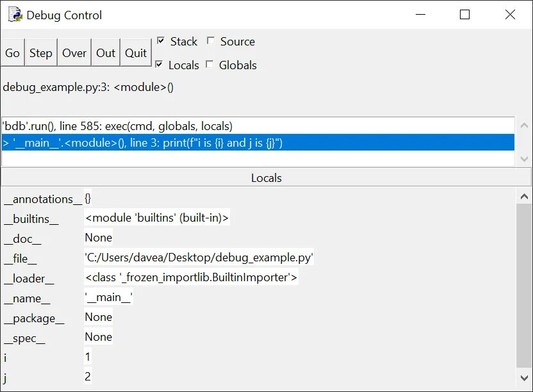
Task: Enable the Source checkbox
Action: 211,40
